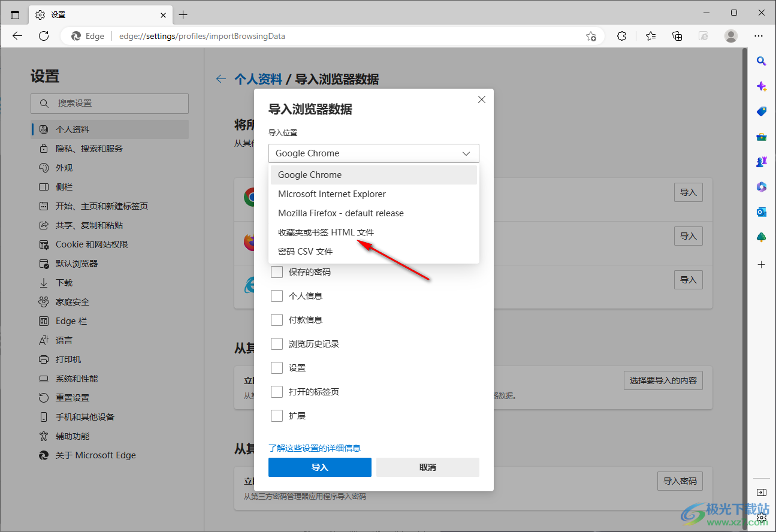Open Collections icon in toolbar
Screen dimensions: 776x532
pos(677,36)
